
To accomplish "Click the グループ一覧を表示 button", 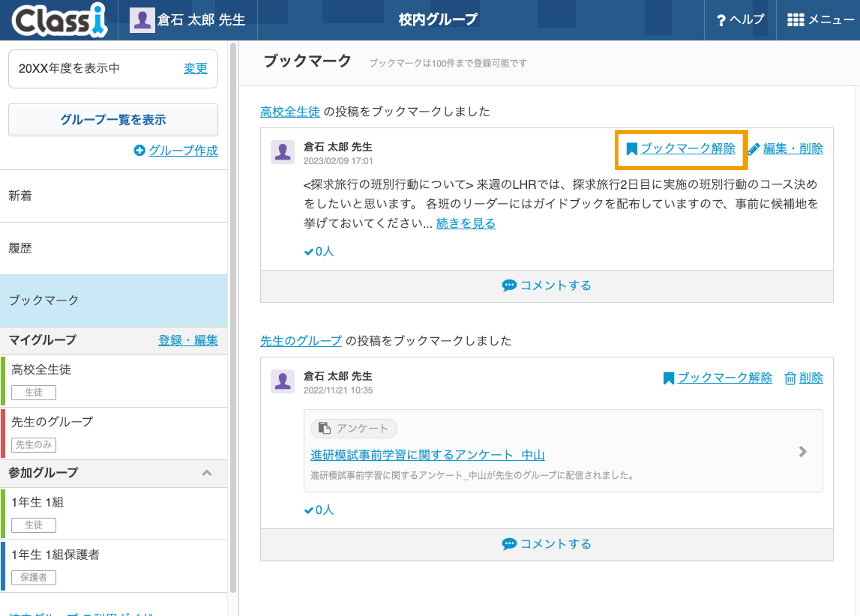I will pos(113,119).
